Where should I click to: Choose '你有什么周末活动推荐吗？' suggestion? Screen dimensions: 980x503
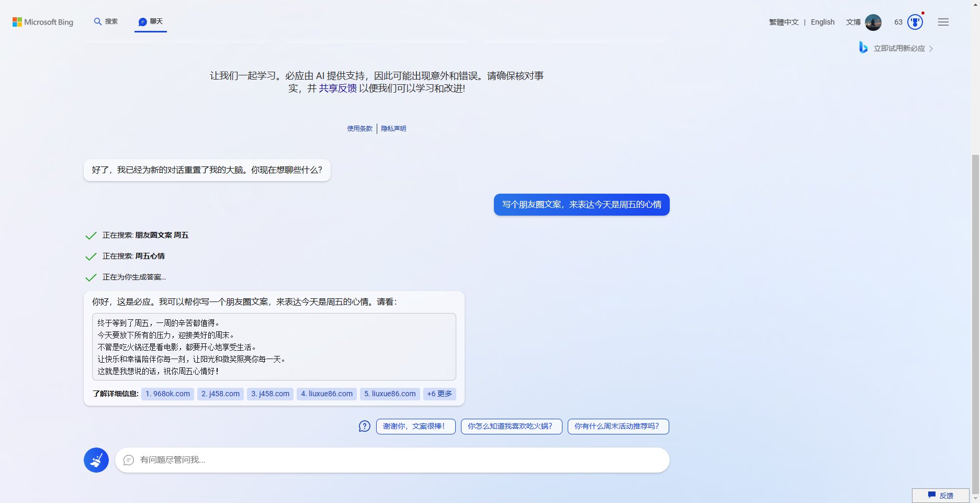point(618,427)
